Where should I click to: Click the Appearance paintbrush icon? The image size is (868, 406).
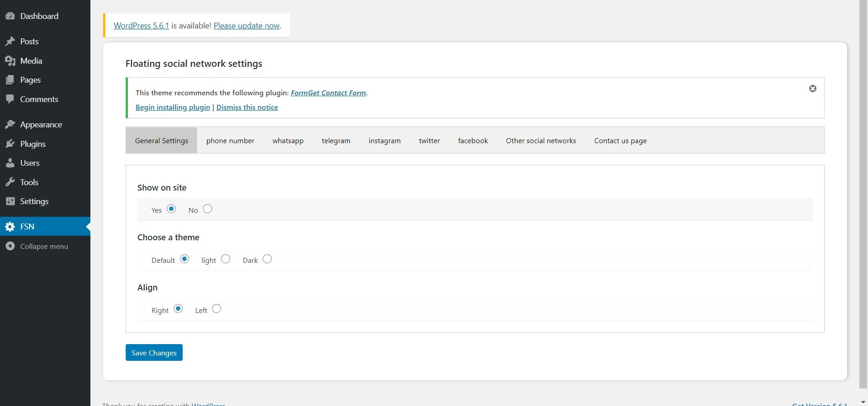[x=10, y=125]
